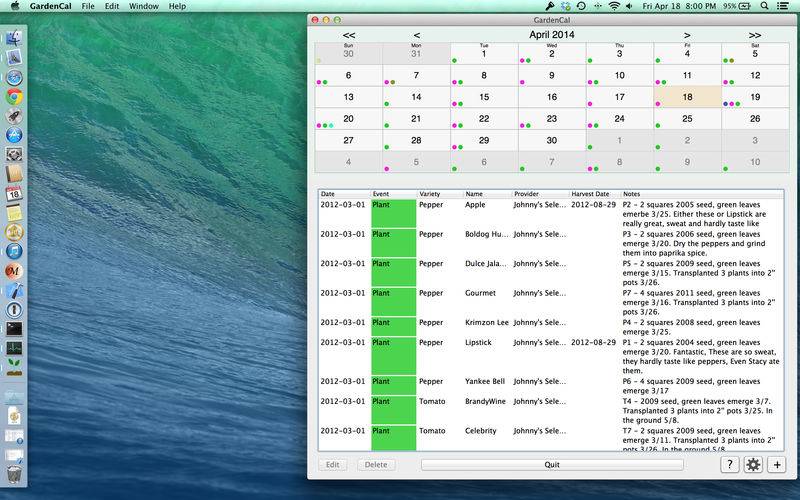The image size is (800, 500).
Task: Select the Lipstick pepper row
Action: [551, 356]
